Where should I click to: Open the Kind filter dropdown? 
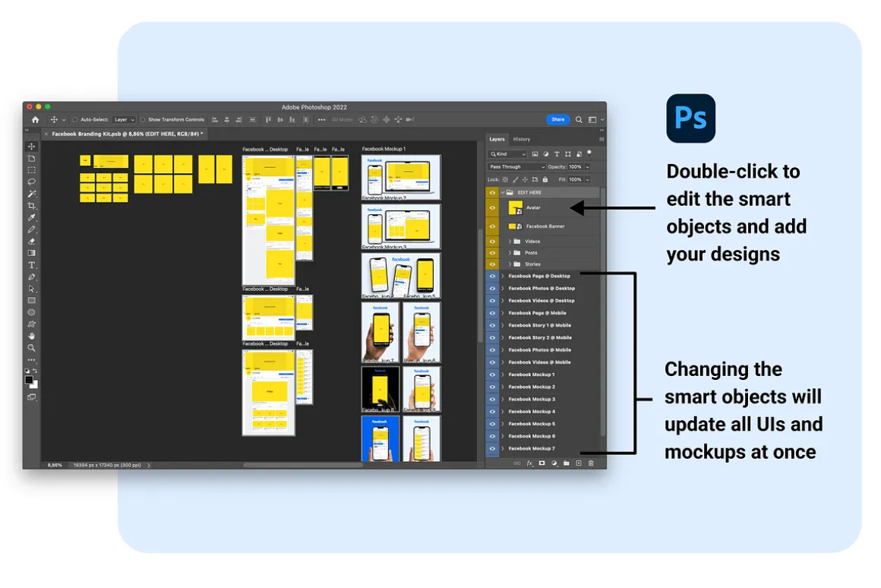(508, 153)
